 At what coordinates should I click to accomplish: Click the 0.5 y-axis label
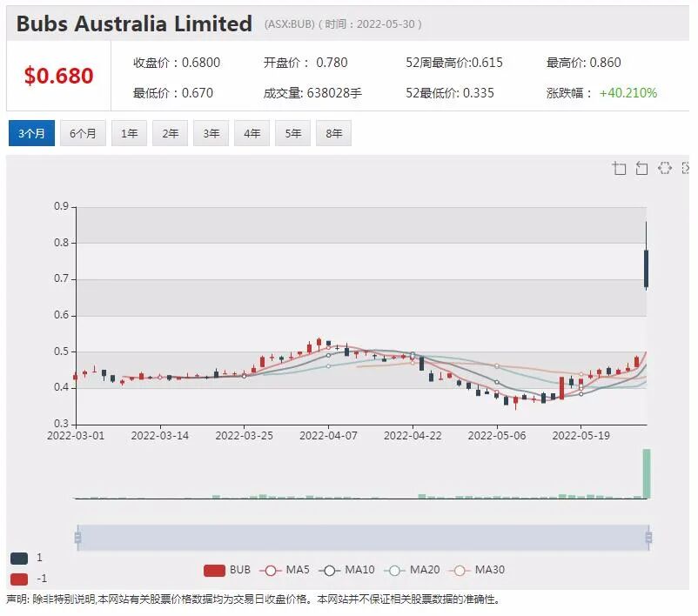click(62, 352)
